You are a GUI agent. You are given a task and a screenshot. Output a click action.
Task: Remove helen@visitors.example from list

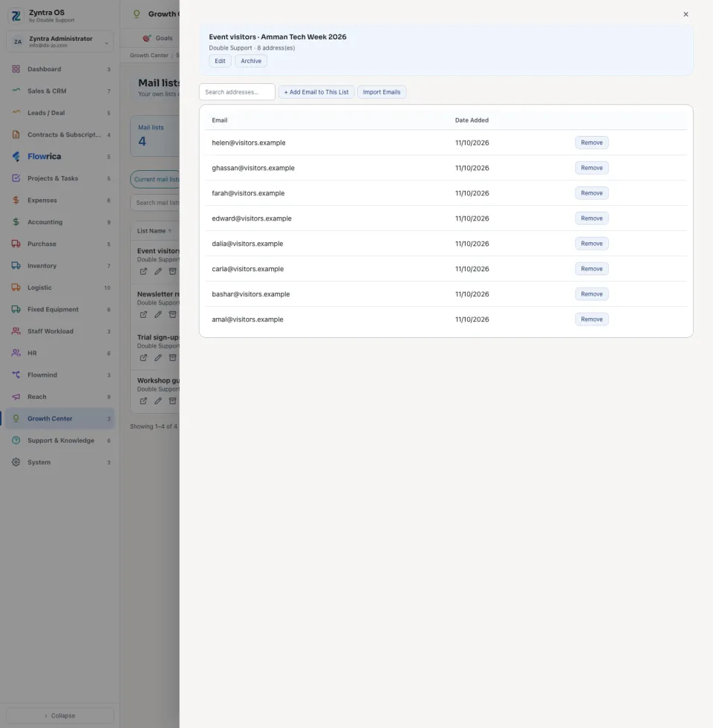(592, 143)
